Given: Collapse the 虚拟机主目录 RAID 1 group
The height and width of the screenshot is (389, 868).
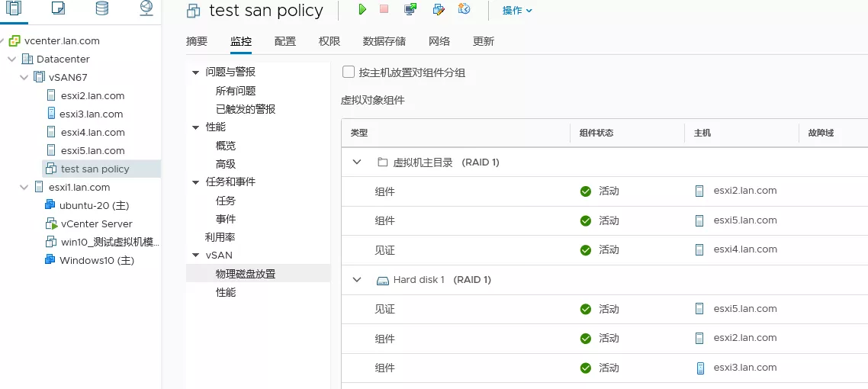Looking at the screenshot, I should click(x=356, y=162).
